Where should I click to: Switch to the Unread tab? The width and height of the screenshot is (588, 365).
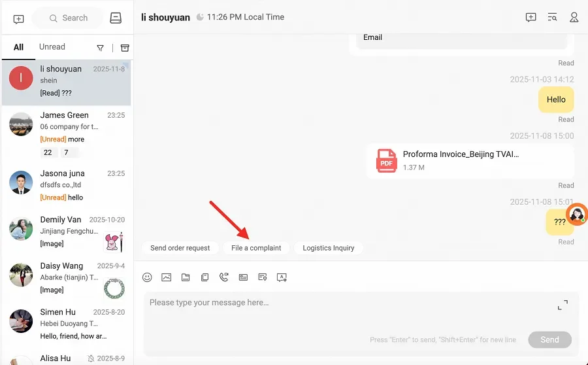pyautogui.click(x=52, y=47)
